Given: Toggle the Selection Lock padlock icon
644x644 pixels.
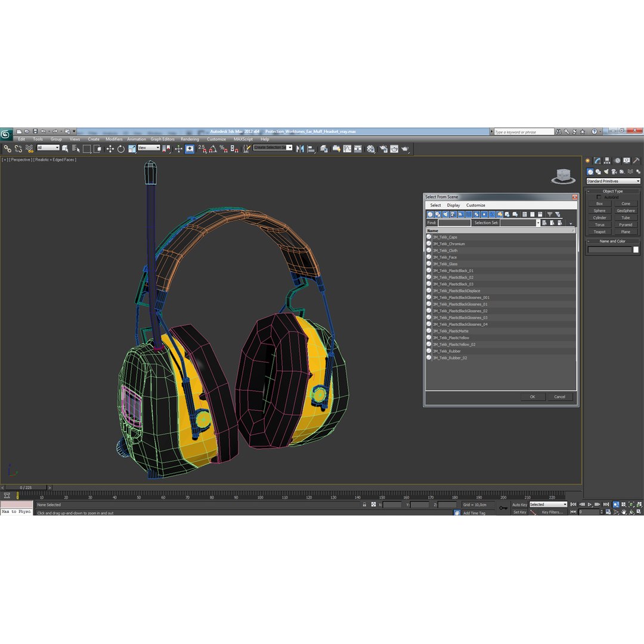Looking at the screenshot, I should 364,504.
